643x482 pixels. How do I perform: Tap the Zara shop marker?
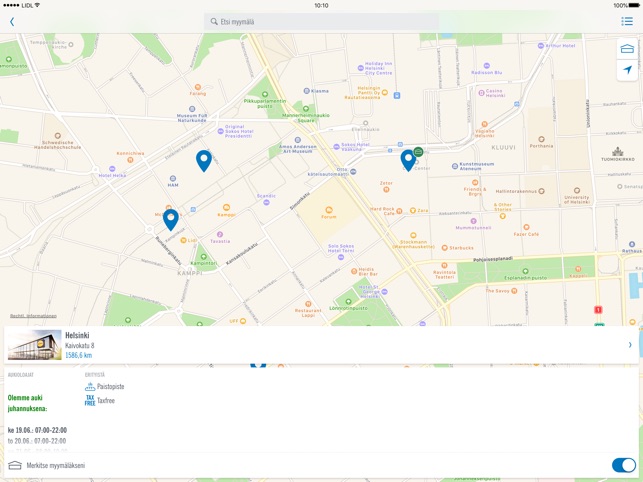413,210
